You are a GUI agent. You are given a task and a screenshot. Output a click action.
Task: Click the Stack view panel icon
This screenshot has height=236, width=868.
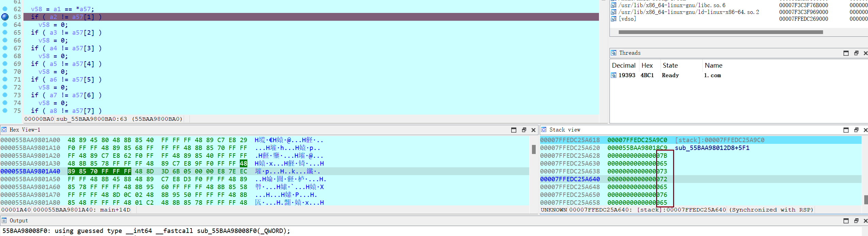(x=544, y=130)
